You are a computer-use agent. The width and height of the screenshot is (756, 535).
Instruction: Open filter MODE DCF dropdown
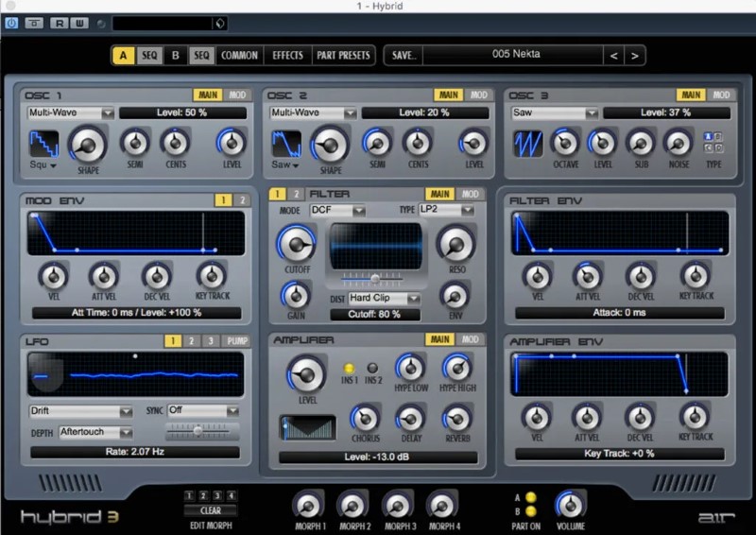[337, 211]
